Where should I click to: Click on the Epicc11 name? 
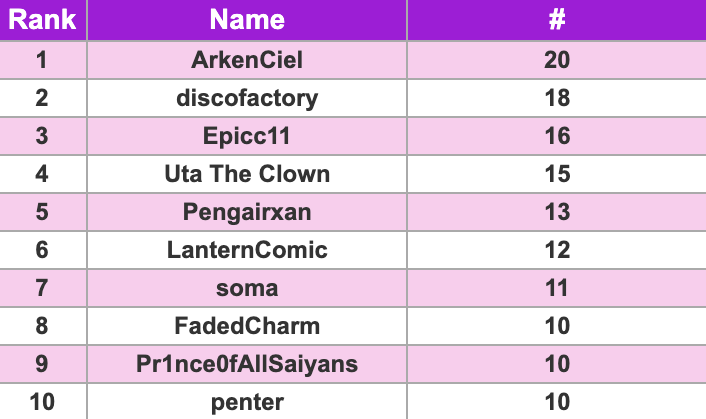coord(247,136)
